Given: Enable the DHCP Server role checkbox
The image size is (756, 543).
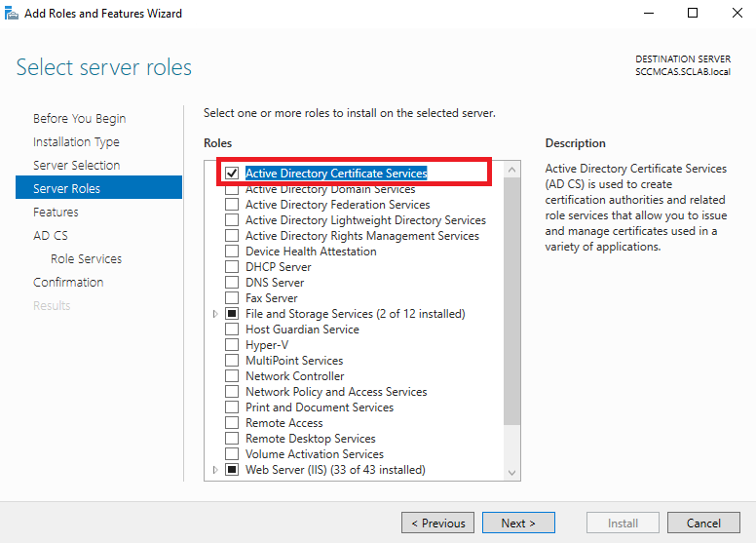Looking at the screenshot, I should [232, 267].
